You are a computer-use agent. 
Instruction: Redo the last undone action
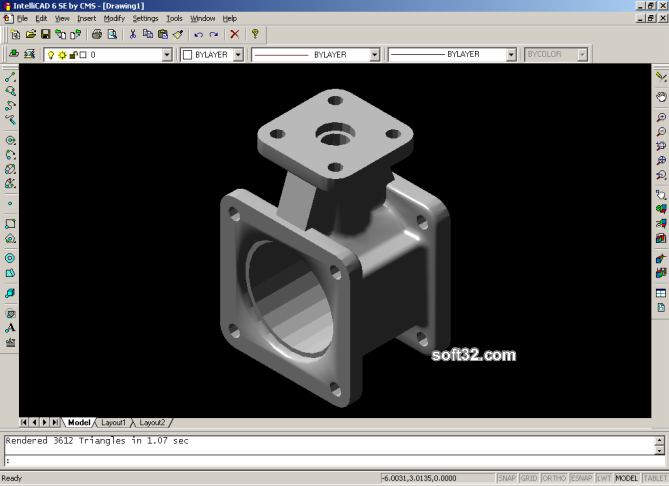[x=214, y=35]
